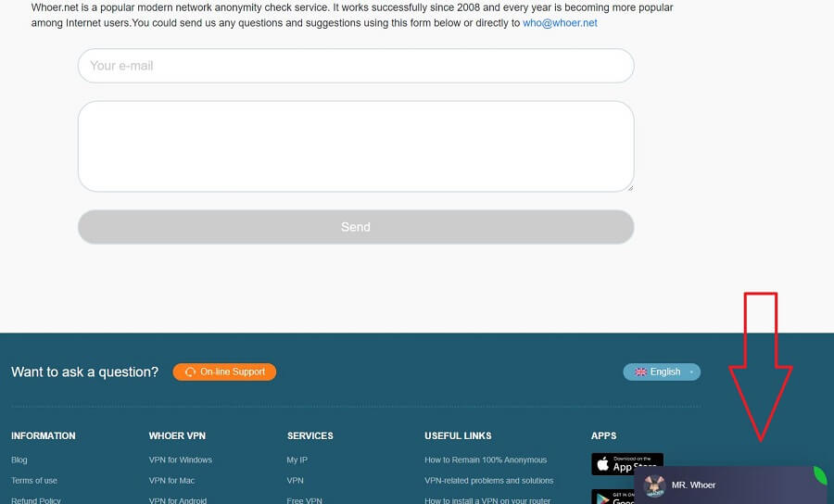Viewport: 834px width, 504px height.
Task: Focus the Your e-mail input field
Action: point(356,66)
